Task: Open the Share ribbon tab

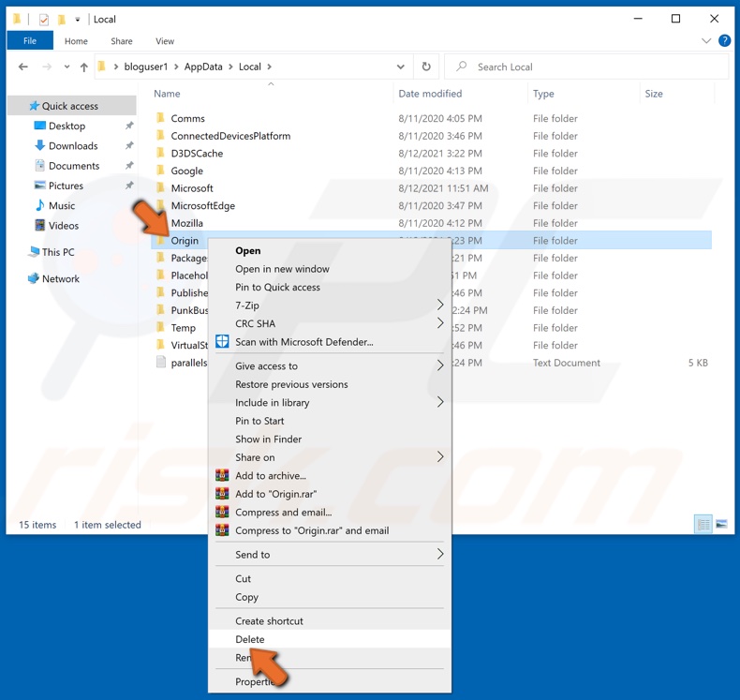Action: pyautogui.click(x=121, y=41)
